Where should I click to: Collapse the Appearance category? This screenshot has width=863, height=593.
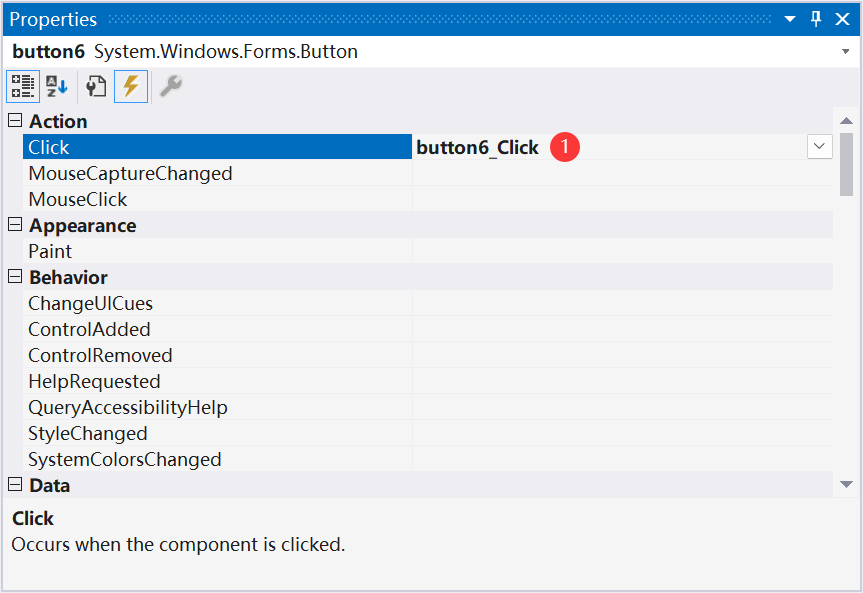click(x=15, y=225)
